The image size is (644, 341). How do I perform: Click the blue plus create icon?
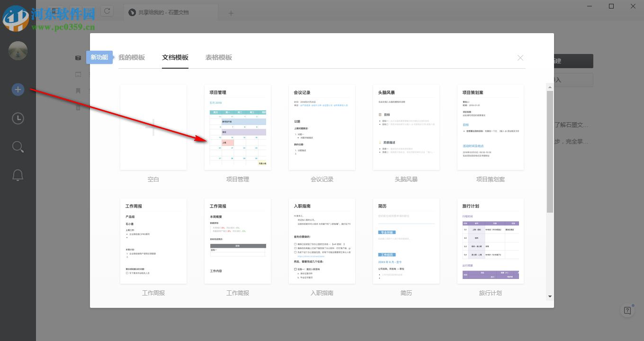tap(18, 89)
